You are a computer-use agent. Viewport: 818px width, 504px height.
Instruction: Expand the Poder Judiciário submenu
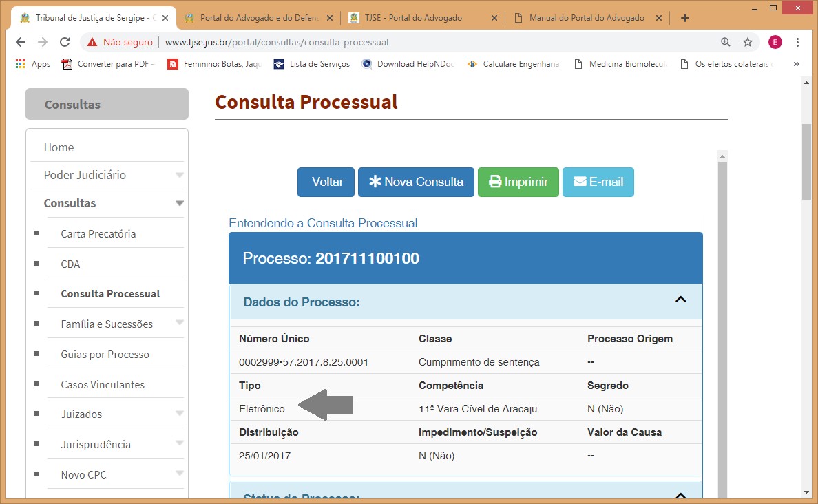(x=179, y=175)
